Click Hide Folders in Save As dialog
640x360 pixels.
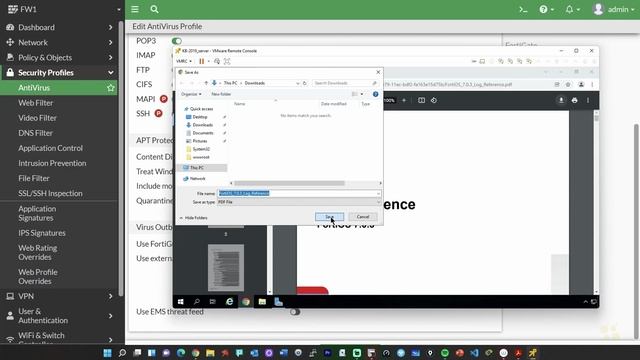(193, 218)
